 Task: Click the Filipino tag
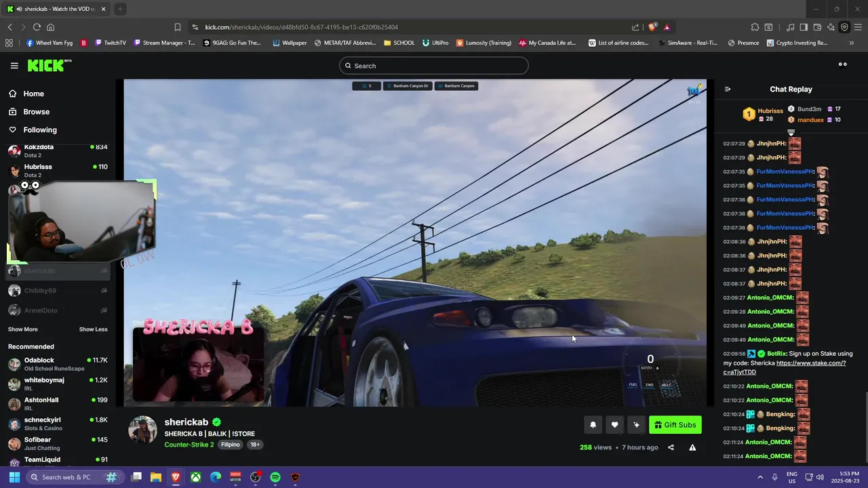coord(231,445)
